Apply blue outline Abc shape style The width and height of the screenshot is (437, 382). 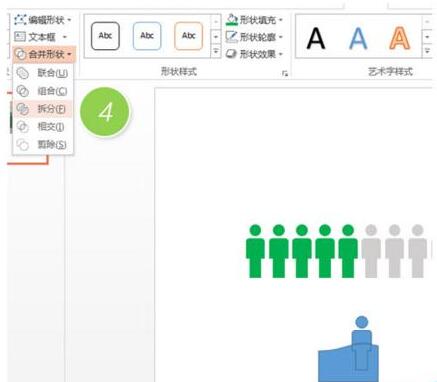coord(147,36)
